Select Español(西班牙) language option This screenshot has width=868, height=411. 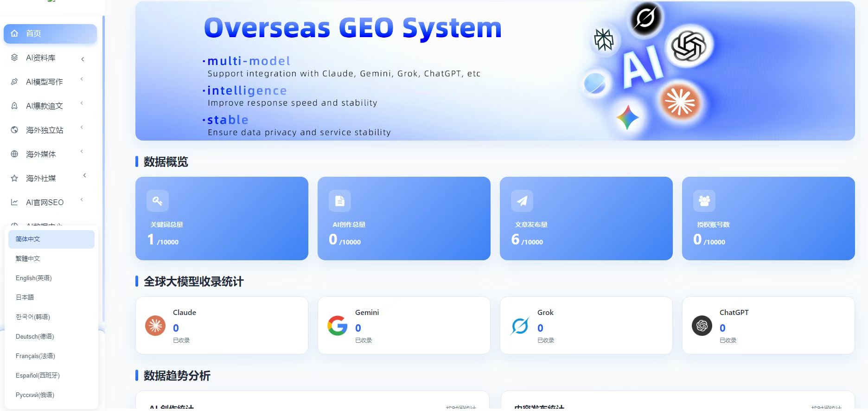pyautogui.click(x=51, y=375)
